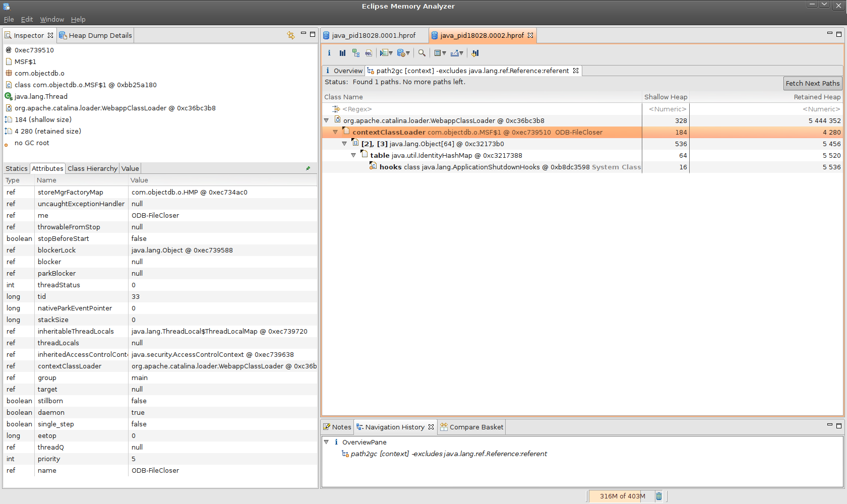
Task: Close the java_pid18028.0002.hprof editor tab
Action: click(x=530, y=35)
